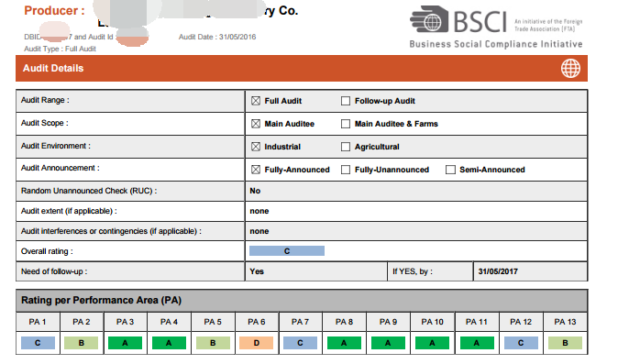The image size is (640, 364).
Task: Select the Fully-Unannounced checkbox
Action: [x=346, y=170]
